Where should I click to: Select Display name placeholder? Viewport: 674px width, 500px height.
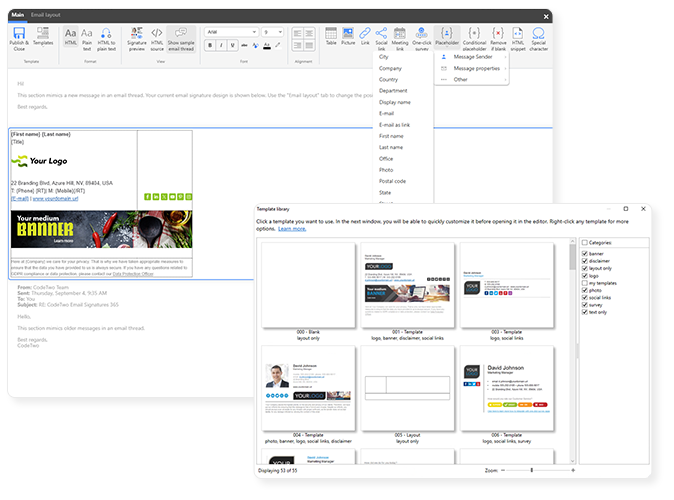click(x=395, y=102)
